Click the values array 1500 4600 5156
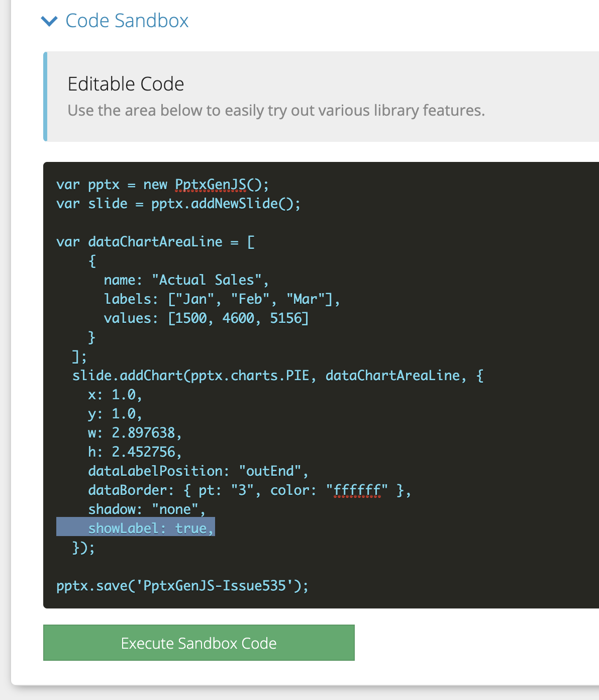 point(239,318)
